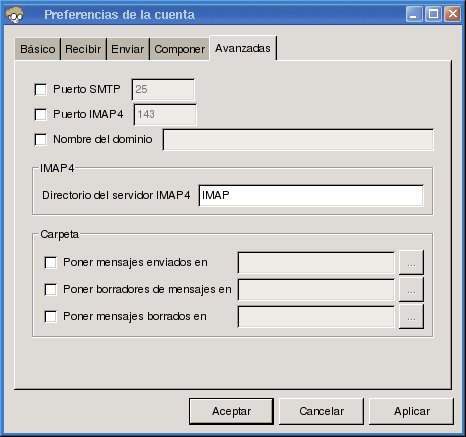Check Poner mensajes enviados en option
This screenshot has width=466, height=437.
pyautogui.click(x=51, y=262)
